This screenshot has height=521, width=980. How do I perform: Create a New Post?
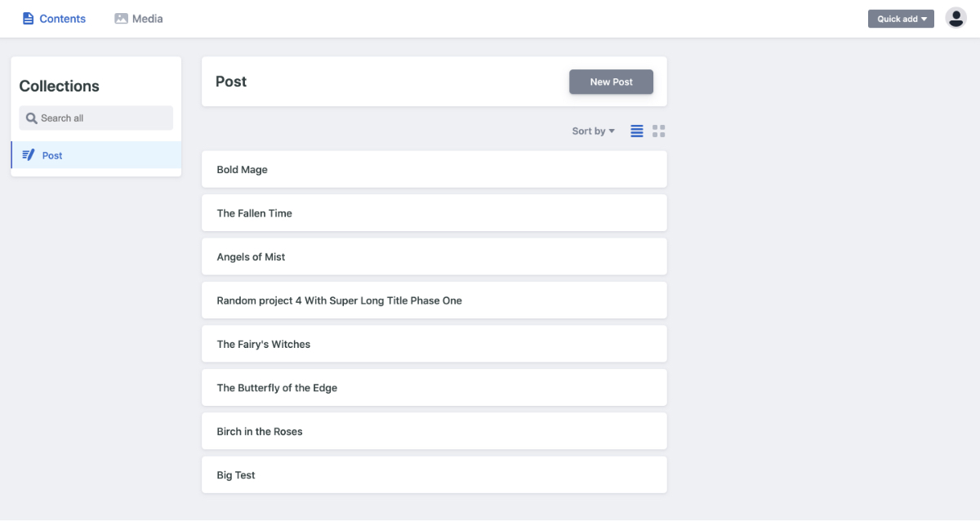point(611,82)
